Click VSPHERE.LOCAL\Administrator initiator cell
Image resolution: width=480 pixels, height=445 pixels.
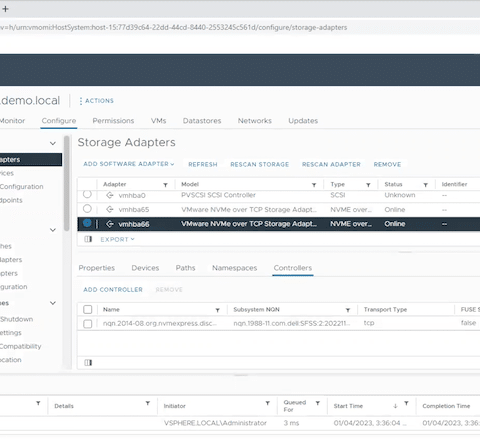(215, 423)
